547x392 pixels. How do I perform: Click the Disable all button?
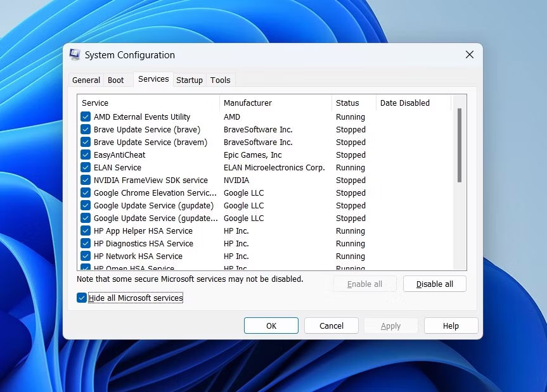(434, 284)
